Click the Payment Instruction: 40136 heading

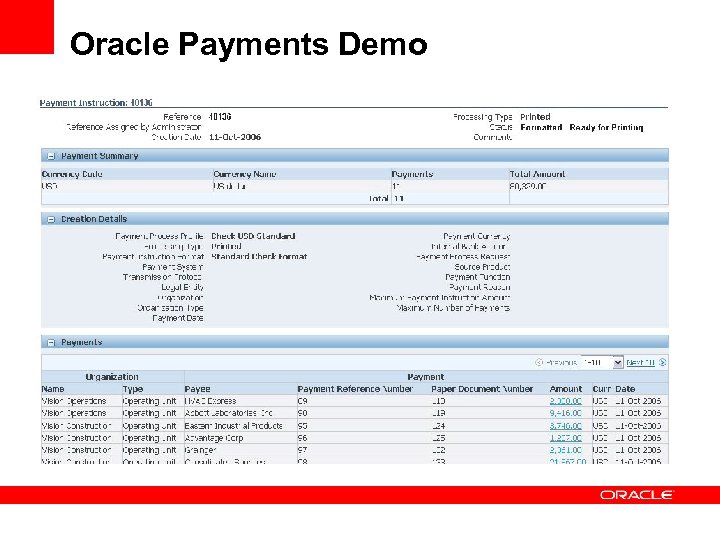coord(96,103)
